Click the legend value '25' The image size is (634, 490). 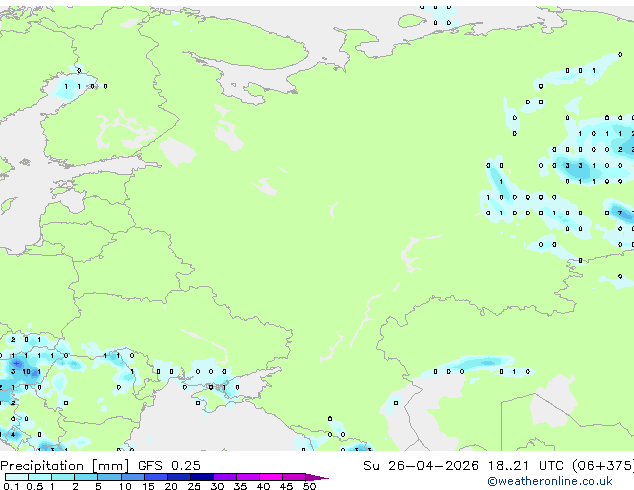194,486
